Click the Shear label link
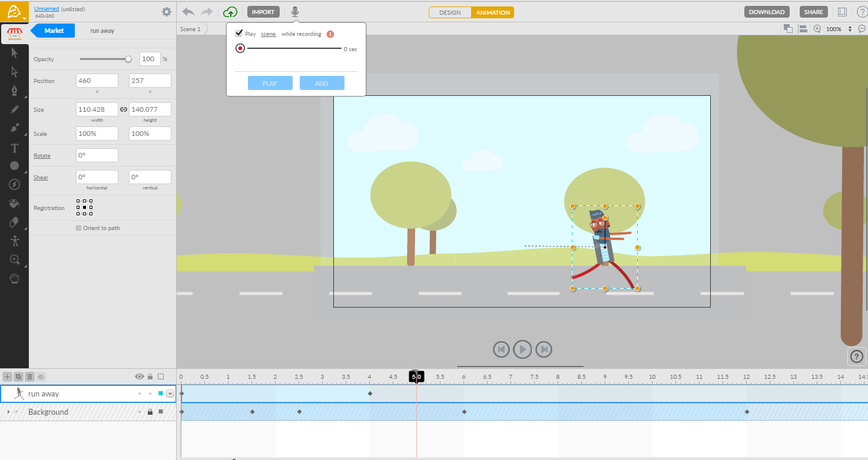 pyautogui.click(x=41, y=178)
